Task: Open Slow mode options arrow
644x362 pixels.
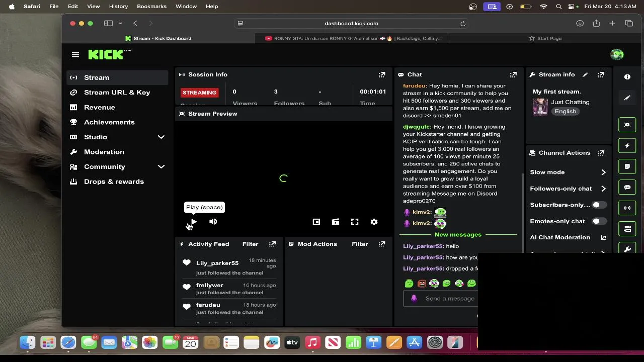Action: 603,172
